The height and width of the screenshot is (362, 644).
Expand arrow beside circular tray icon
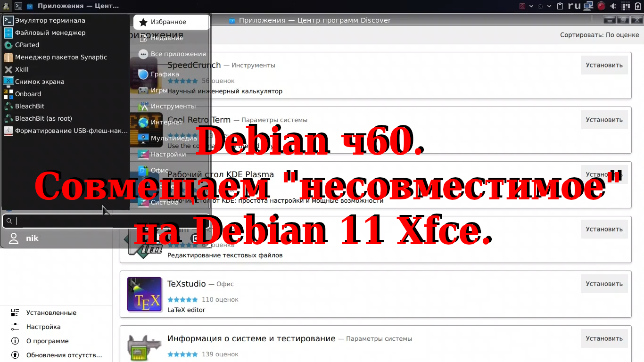coord(550,6)
